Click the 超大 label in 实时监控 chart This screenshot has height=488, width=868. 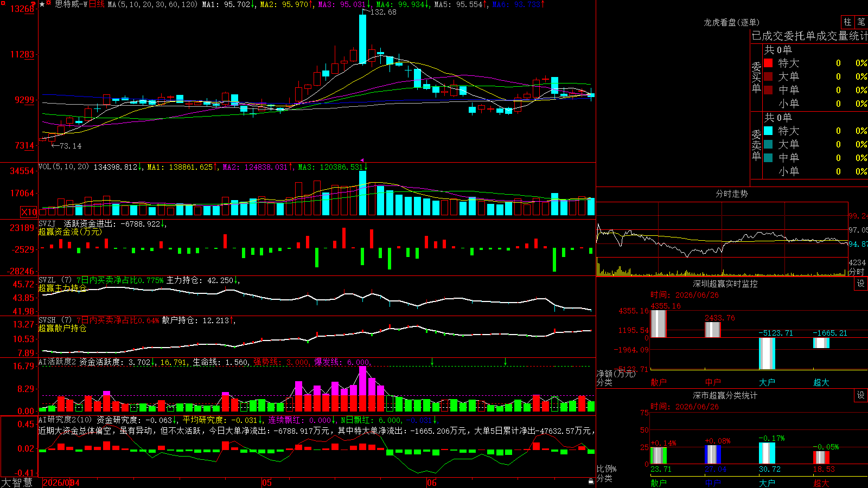[x=821, y=382]
